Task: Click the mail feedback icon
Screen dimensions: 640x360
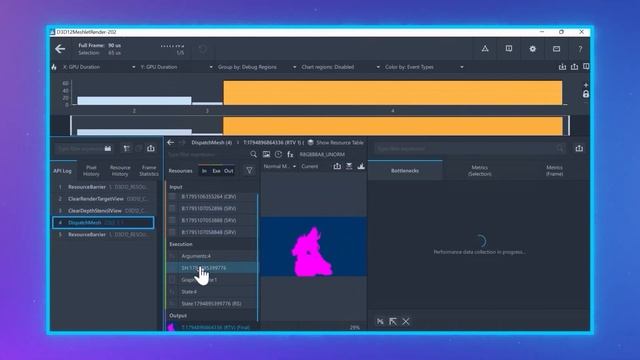Action: tap(556, 49)
